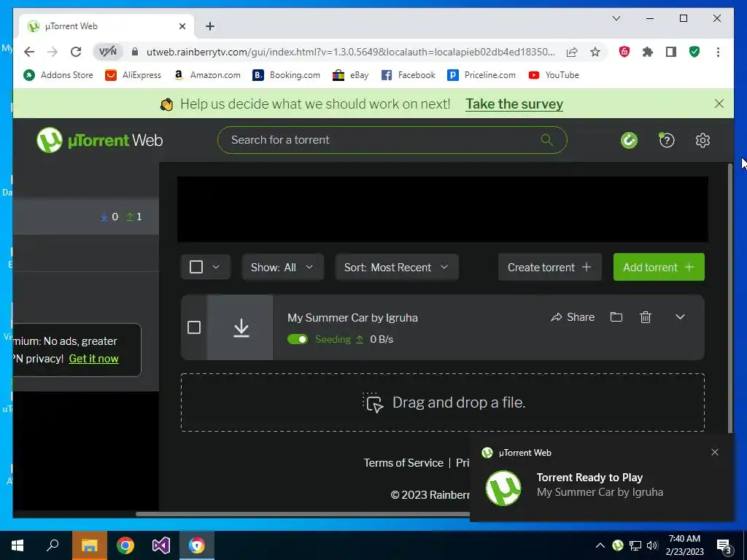Open the help question mark icon
The height and width of the screenshot is (560, 747).
pos(666,140)
